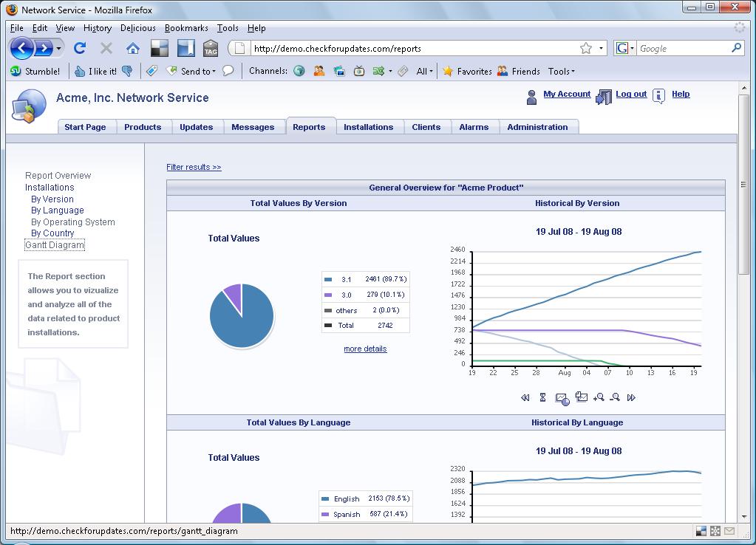Reload the page with the refresh icon
756x545 pixels.
(80, 48)
